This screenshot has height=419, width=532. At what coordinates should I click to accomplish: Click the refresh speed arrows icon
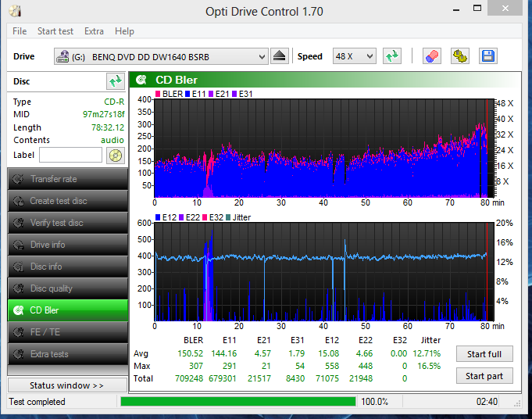tap(392, 56)
